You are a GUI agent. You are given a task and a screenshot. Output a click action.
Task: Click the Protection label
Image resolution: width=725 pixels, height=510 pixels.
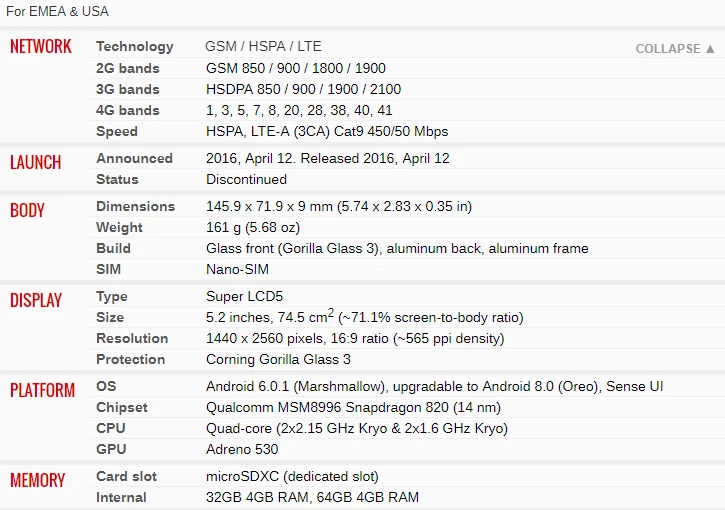pyautogui.click(x=130, y=359)
